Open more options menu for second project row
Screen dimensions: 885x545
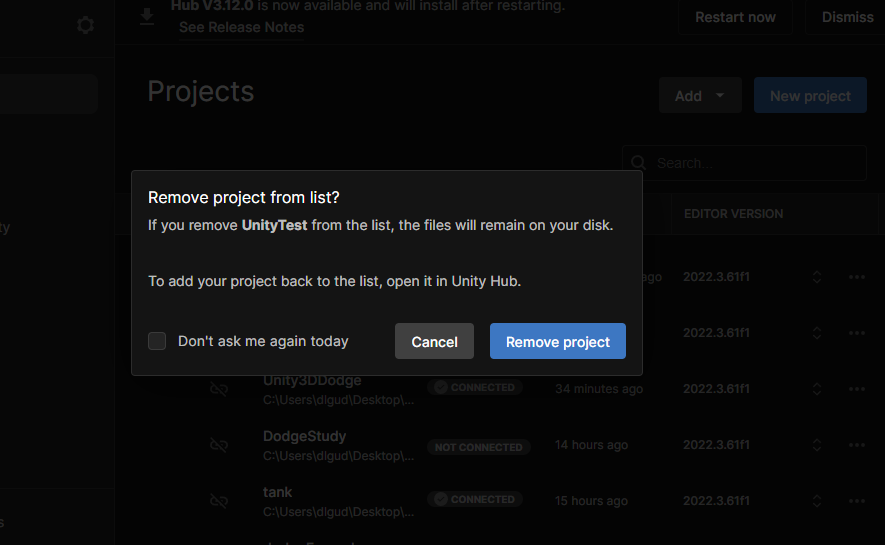(x=857, y=333)
